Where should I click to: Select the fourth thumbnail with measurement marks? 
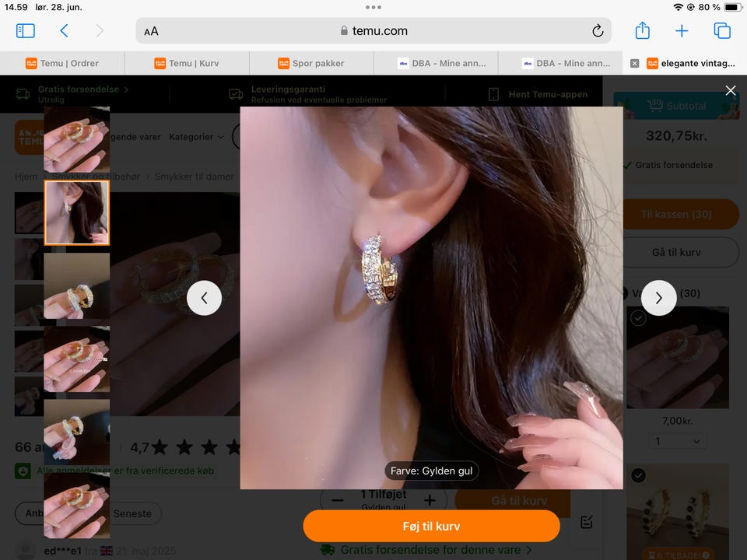pos(77,359)
